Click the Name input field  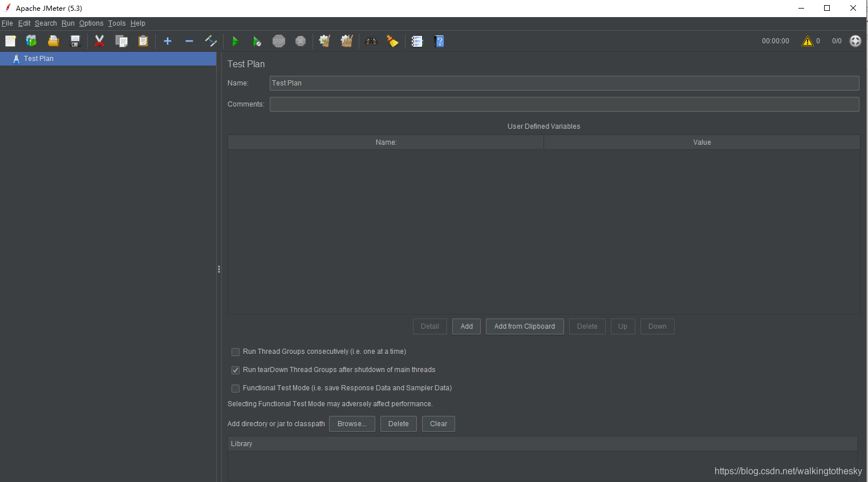point(565,83)
